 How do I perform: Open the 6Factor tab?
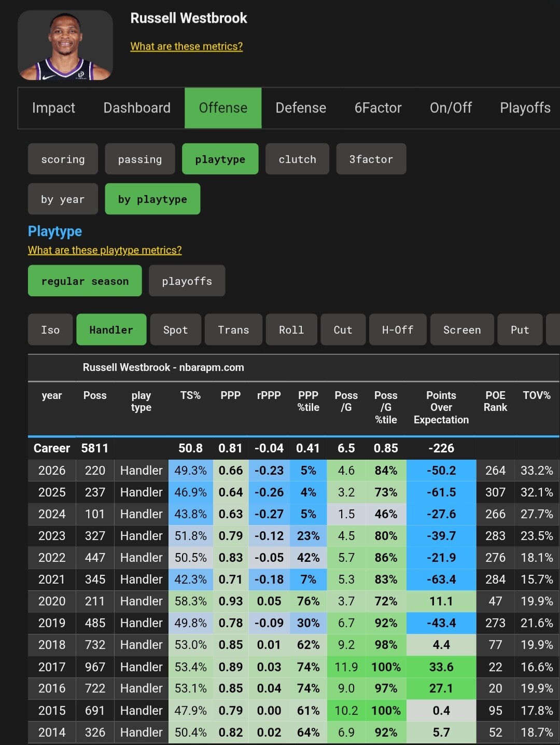pyautogui.click(x=378, y=108)
